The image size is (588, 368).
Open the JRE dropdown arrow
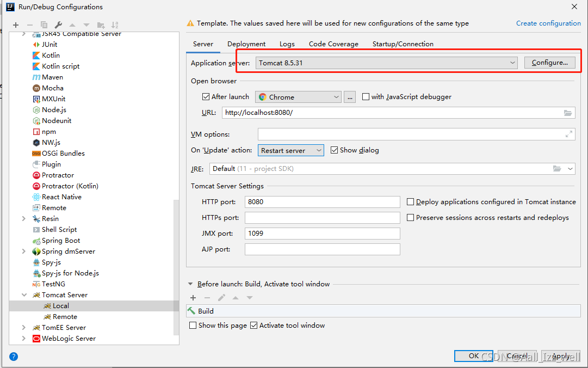pyautogui.click(x=570, y=169)
